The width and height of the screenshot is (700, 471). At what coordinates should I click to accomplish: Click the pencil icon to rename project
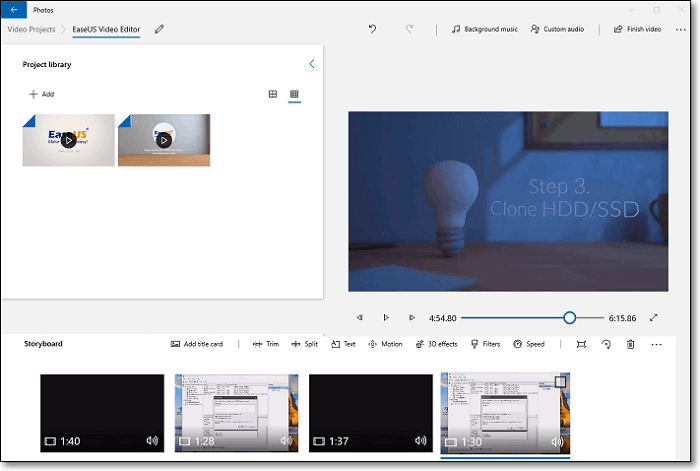point(159,29)
